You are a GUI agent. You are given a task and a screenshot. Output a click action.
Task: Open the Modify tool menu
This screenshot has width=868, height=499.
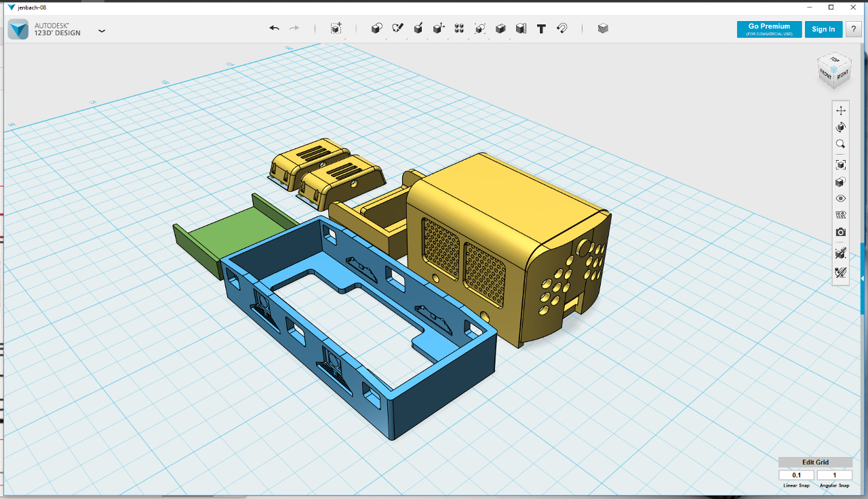click(439, 28)
